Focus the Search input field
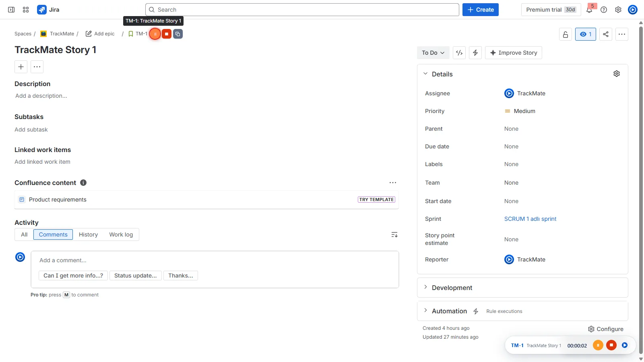 click(x=302, y=10)
